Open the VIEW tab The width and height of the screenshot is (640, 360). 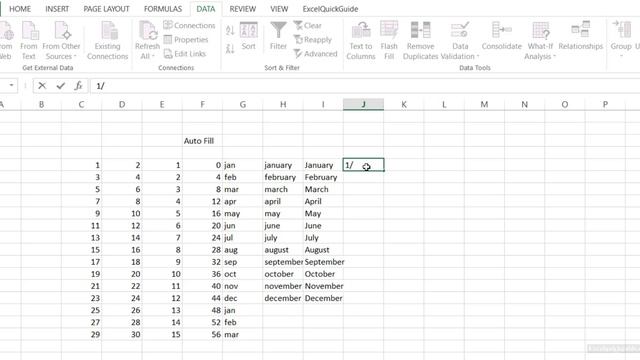tap(279, 9)
